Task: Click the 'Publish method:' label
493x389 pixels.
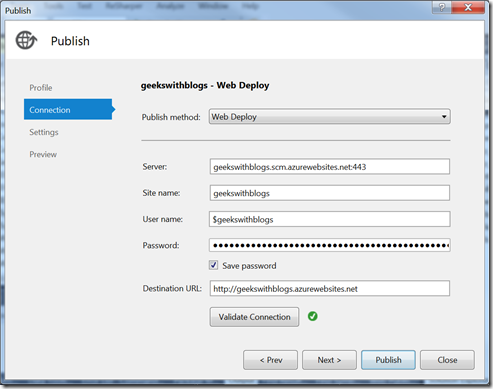Action: coord(171,117)
